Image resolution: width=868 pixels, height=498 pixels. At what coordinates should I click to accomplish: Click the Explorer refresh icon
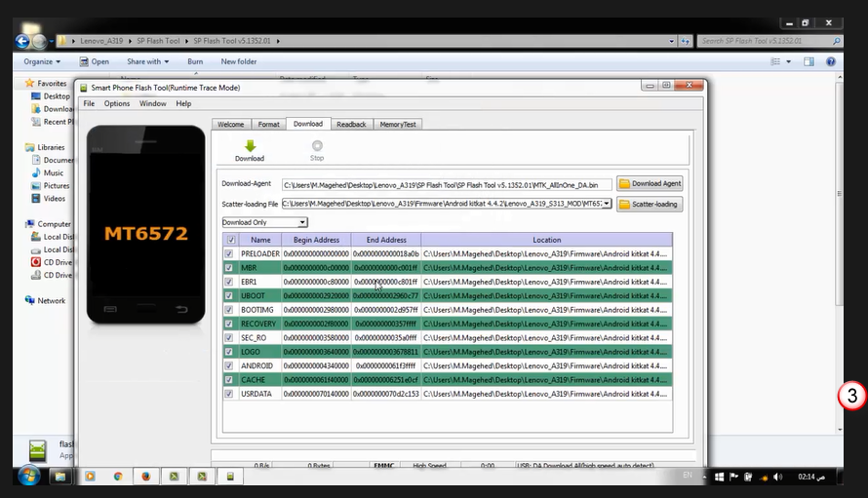[x=686, y=41]
